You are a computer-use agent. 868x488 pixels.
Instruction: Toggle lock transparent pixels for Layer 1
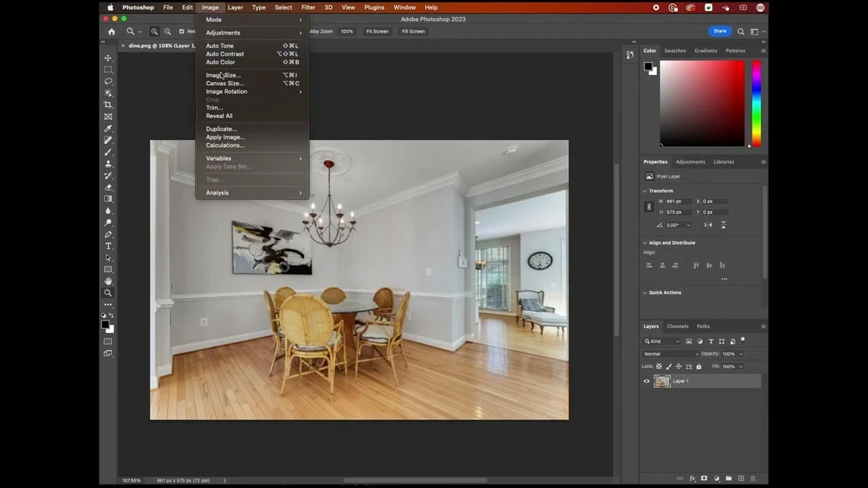659,366
